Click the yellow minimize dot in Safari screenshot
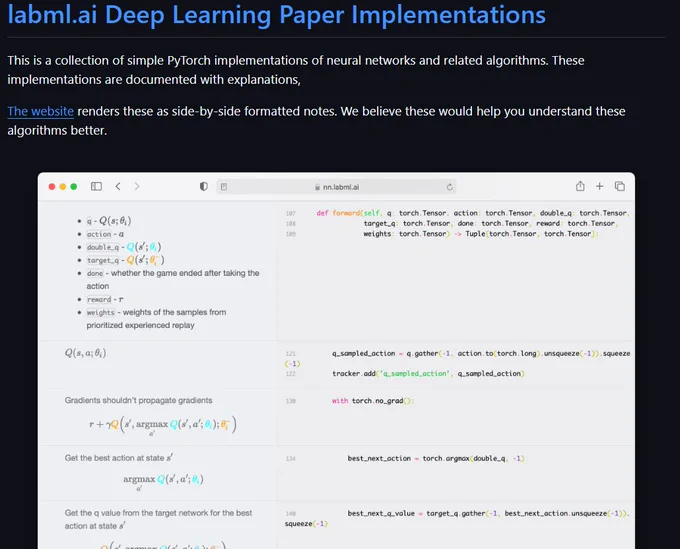680x549 pixels. click(62, 186)
